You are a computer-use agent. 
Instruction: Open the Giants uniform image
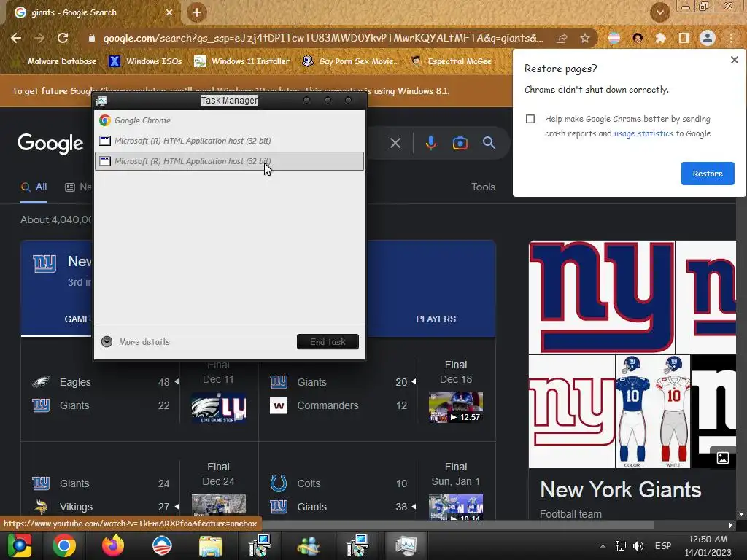653,411
